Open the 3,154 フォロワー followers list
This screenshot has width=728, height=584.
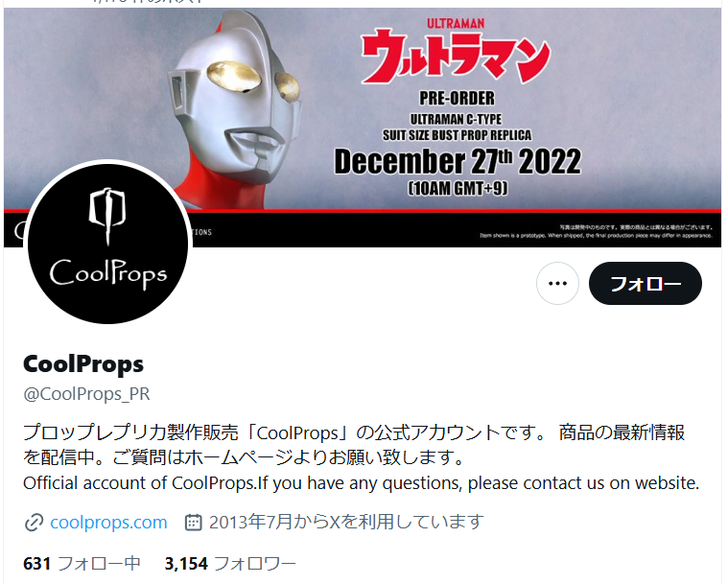230,564
